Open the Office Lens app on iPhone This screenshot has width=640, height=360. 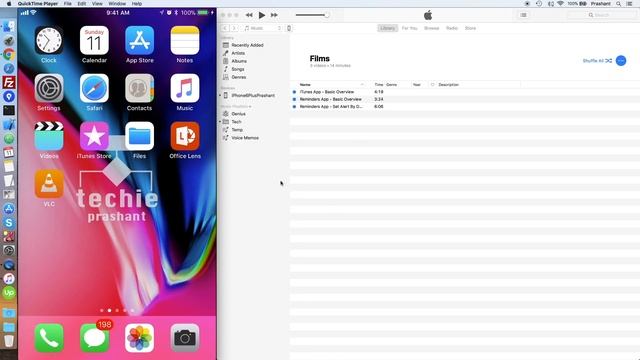[185, 136]
